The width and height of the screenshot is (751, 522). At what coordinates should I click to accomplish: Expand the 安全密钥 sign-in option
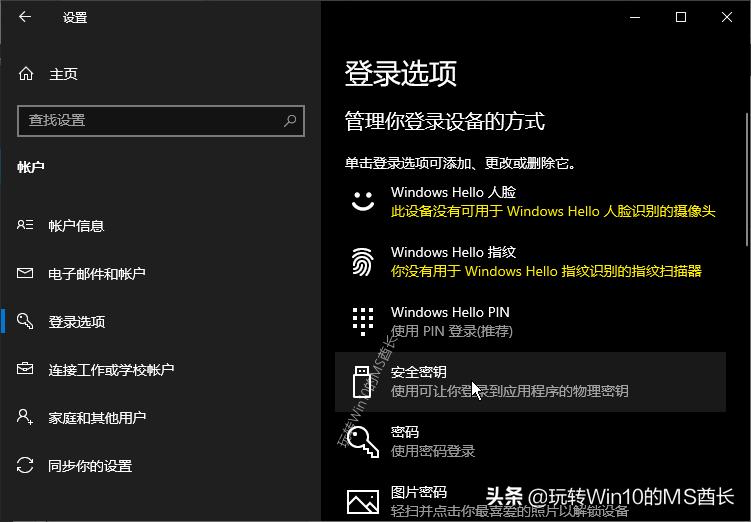(x=530, y=382)
